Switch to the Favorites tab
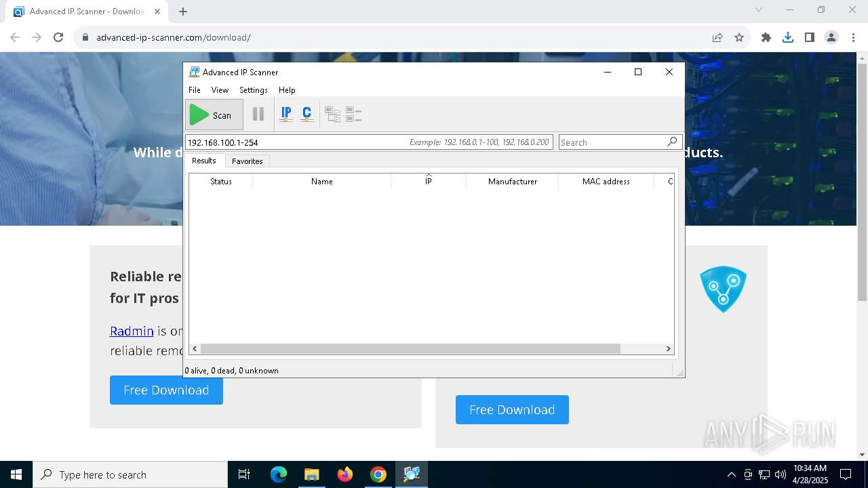Image resolution: width=868 pixels, height=488 pixels. (248, 161)
